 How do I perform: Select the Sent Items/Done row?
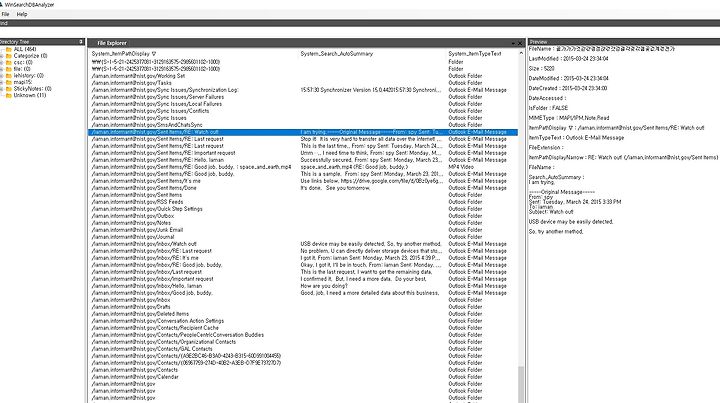[x=303, y=188]
